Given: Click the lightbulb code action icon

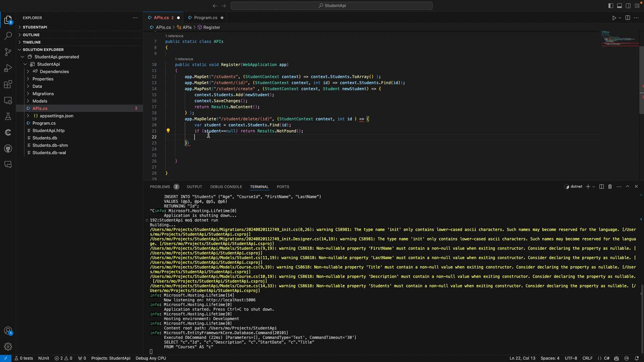Looking at the screenshot, I should (168, 131).
